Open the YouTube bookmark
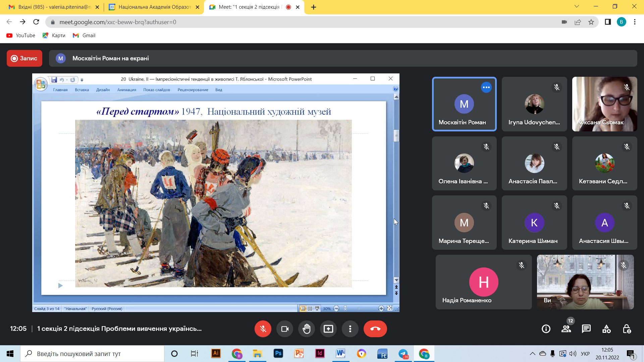This screenshot has width=644, height=362. tap(21, 36)
